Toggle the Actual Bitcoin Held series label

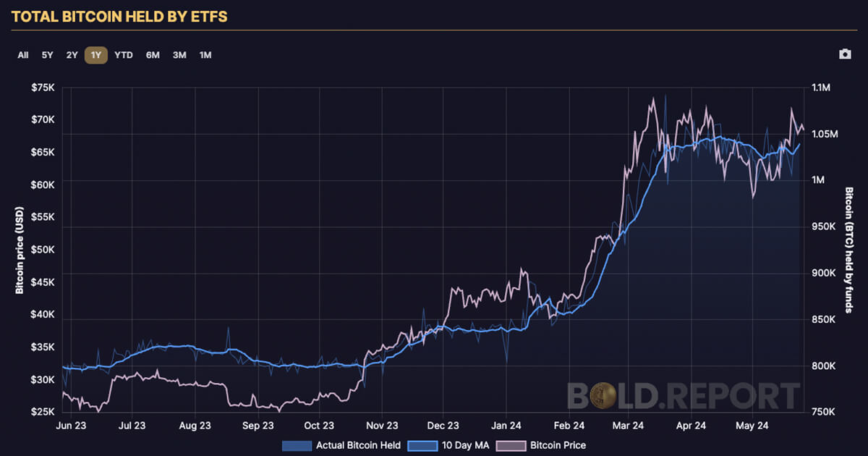[354, 445]
